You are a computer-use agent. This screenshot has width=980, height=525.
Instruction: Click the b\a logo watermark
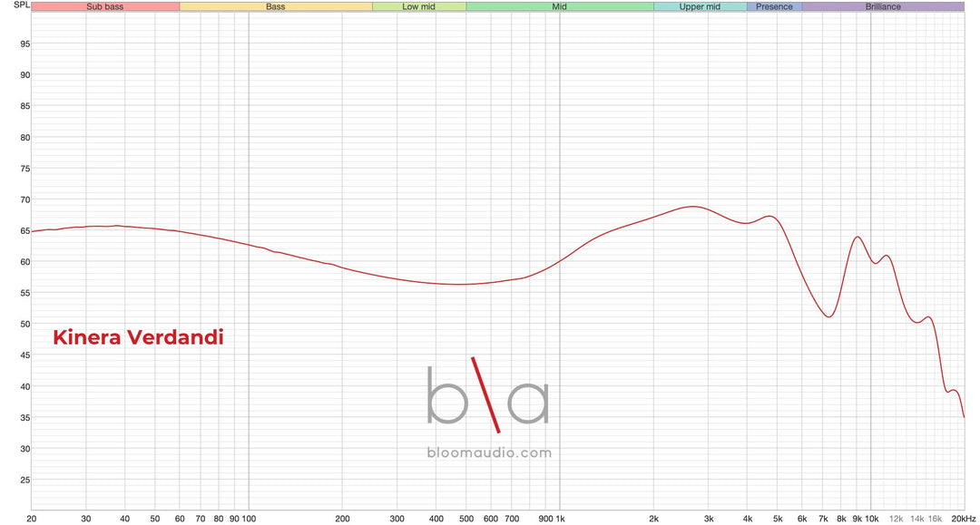(x=488, y=394)
